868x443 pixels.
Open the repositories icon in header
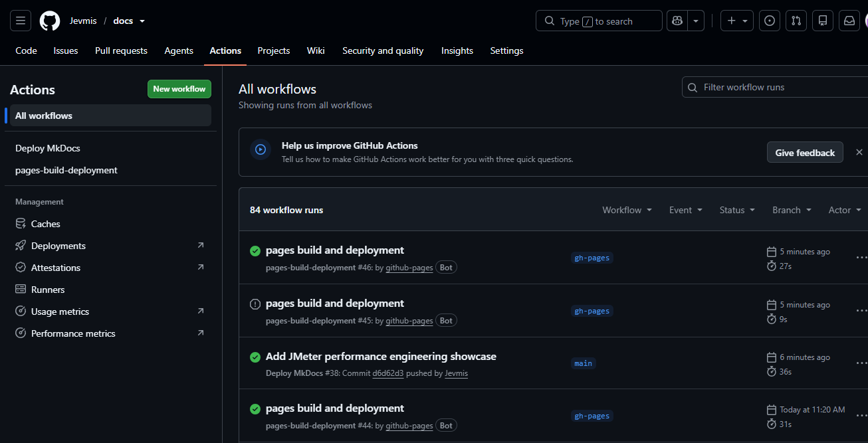823,21
